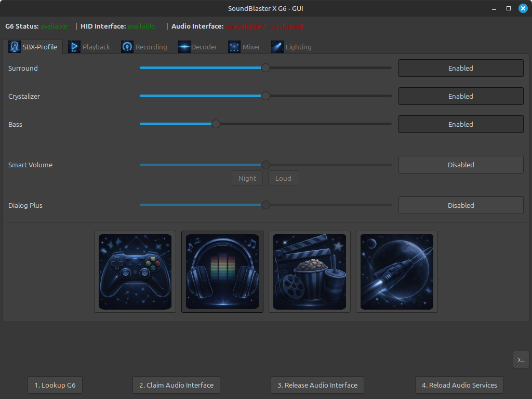Minimize the SoundBlaster X G6 window
This screenshot has height=399, width=532.
point(494,8)
